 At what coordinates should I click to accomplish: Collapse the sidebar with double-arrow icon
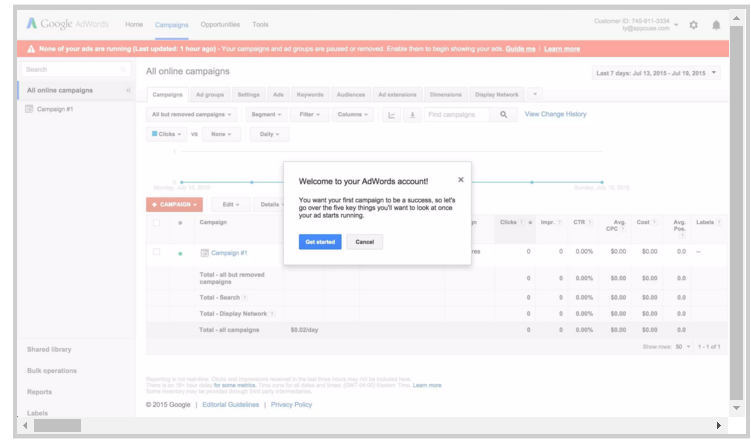[128, 90]
